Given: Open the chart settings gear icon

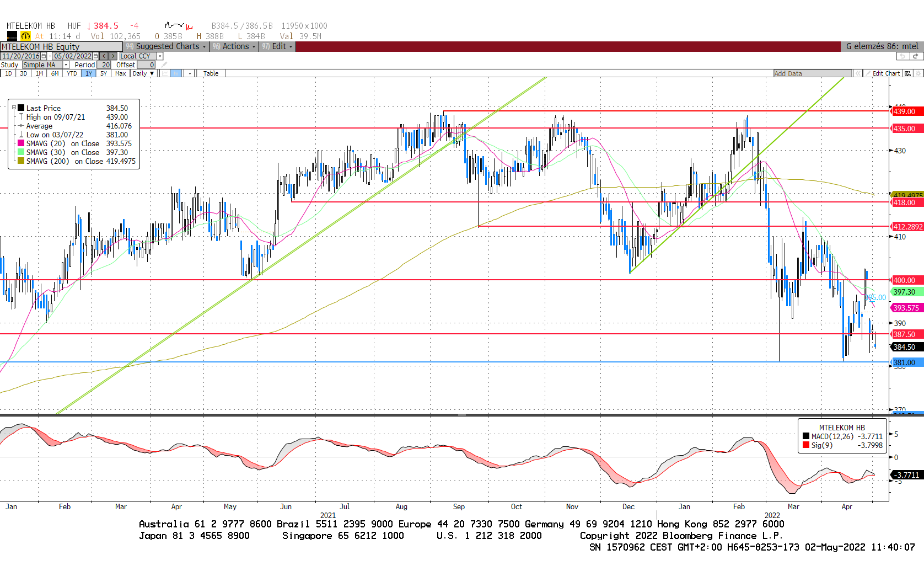Looking at the screenshot, I should coord(918,73).
